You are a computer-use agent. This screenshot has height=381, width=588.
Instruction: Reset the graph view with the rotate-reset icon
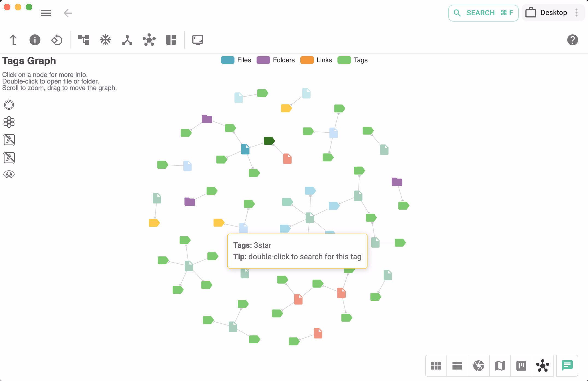click(x=57, y=40)
